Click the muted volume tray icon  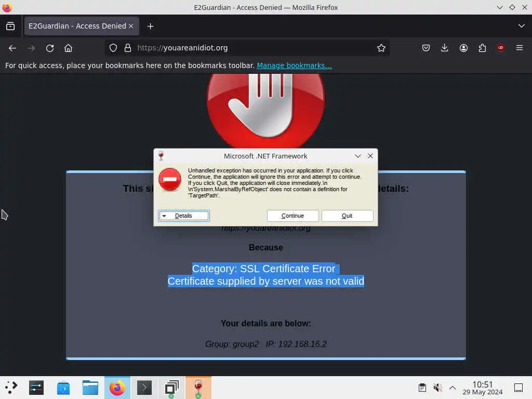[x=437, y=388]
